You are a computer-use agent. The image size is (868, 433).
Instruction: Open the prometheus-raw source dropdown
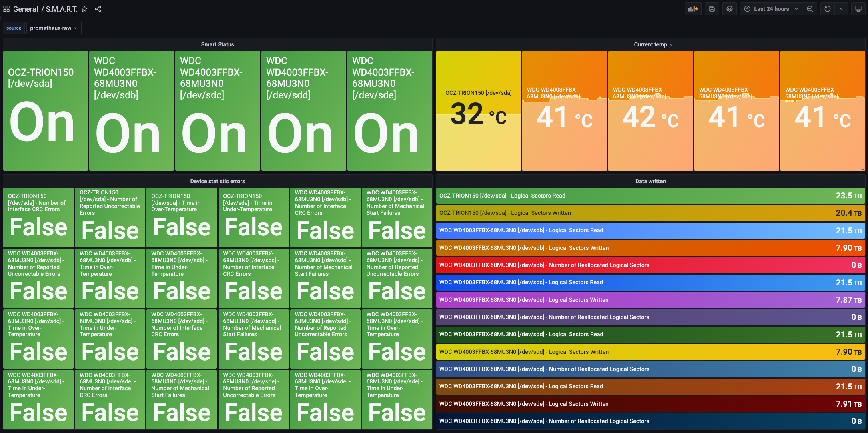pyautogui.click(x=54, y=28)
